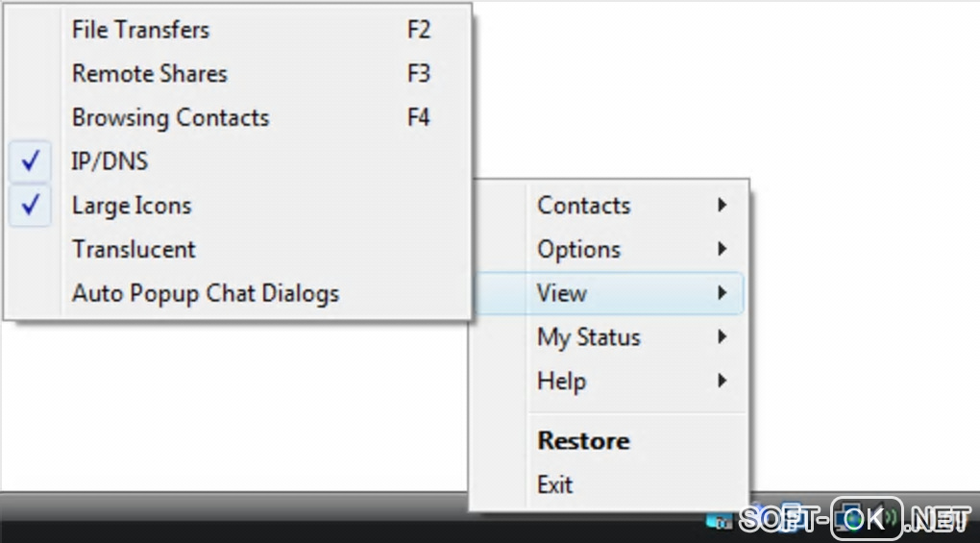This screenshot has width=980, height=543.
Task: Open Remote Shares from the View submenu
Action: point(149,74)
